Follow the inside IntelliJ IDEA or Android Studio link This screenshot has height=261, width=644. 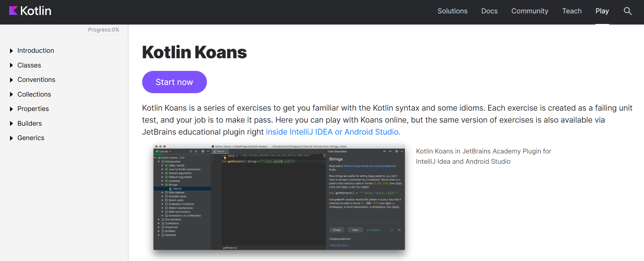click(x=333, y=132)
